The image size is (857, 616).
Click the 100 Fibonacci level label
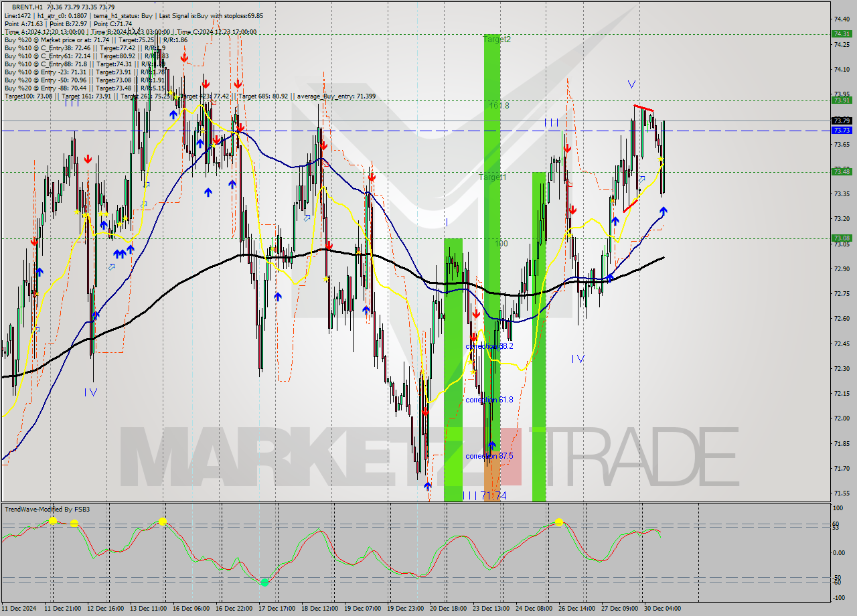tap(501, 244)
